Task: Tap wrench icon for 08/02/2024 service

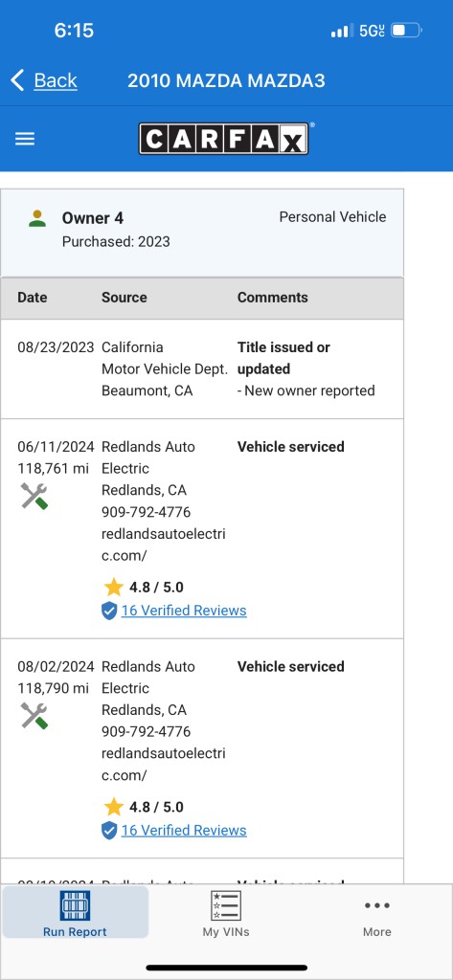Action: (34, 716)
